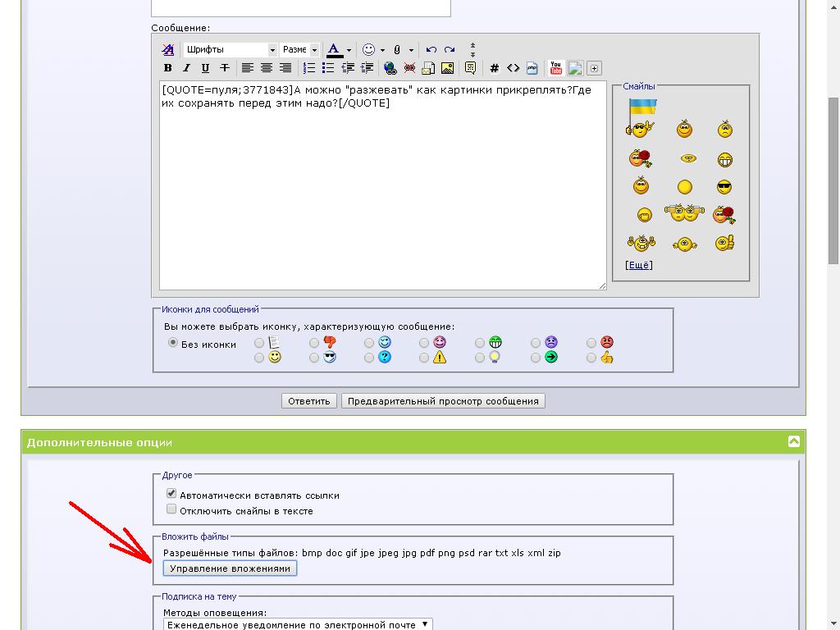Screen dimensions: 840x630
Task: Click the smiley face toolbar icon
Action: pos(368,50)
